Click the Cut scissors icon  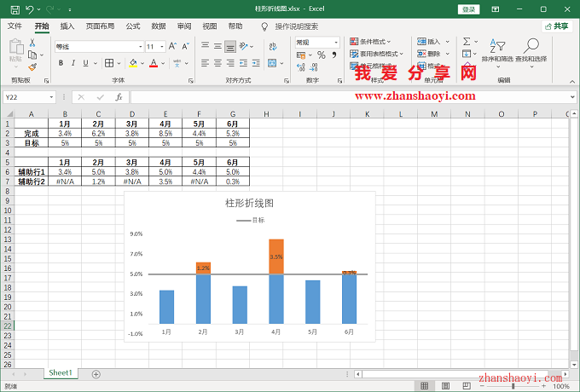[x=32, y=43]
